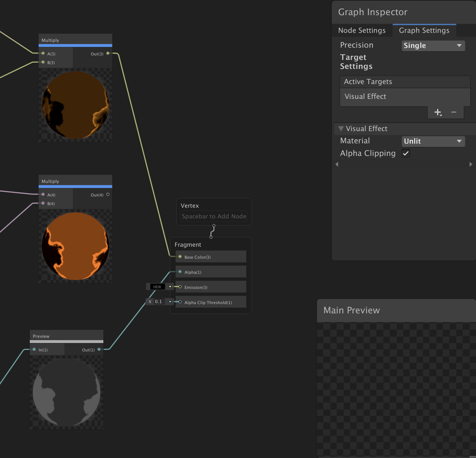Remove a target using the minus button
This screenshot has width=476, height=458.
point(453,112)
